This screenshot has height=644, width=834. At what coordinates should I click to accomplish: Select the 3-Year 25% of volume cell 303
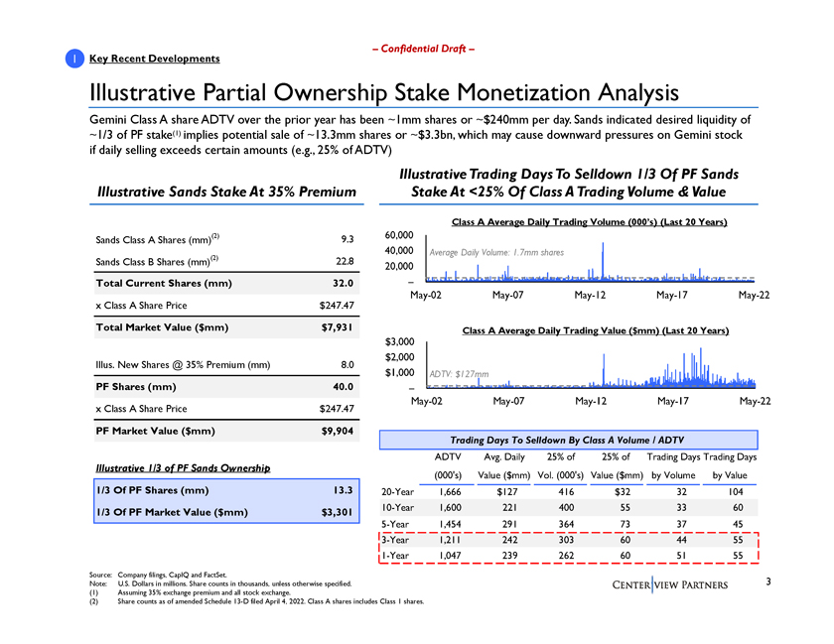click(566, 540)
